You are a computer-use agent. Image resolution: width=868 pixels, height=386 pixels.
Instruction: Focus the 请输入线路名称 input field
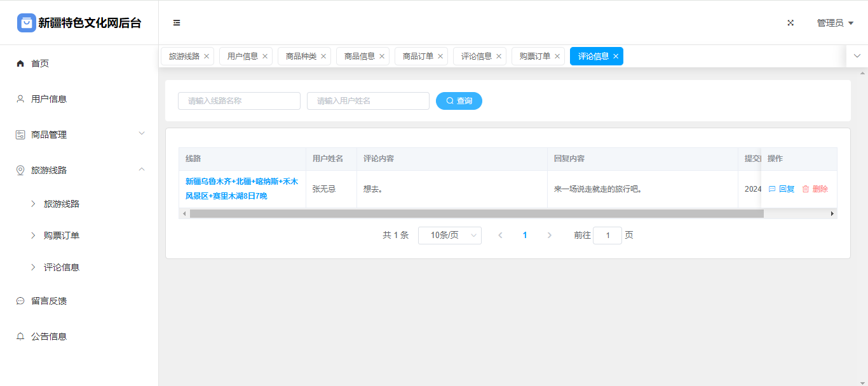coord(239,101)
